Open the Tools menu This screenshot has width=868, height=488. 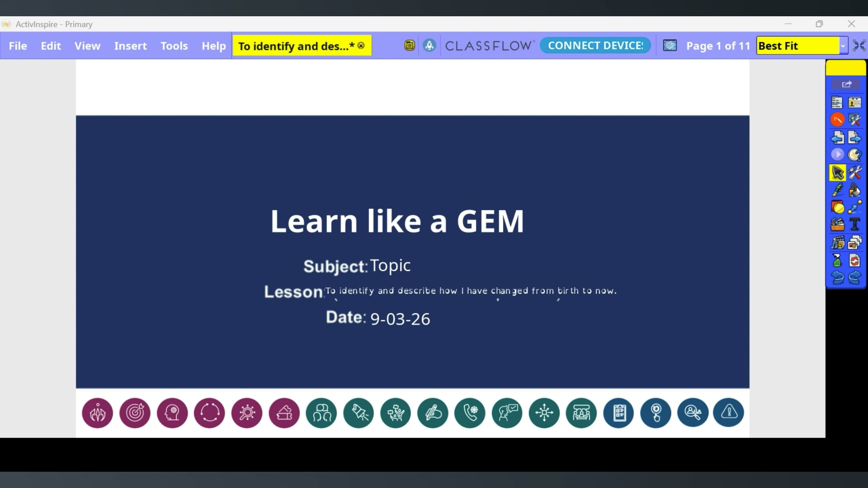[x=174, y=46]
